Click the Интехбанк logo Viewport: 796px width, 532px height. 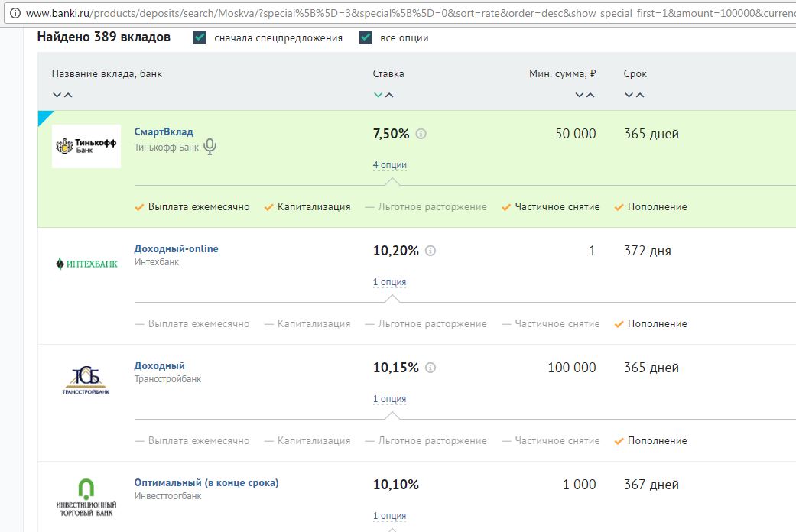tap(86, 264)
